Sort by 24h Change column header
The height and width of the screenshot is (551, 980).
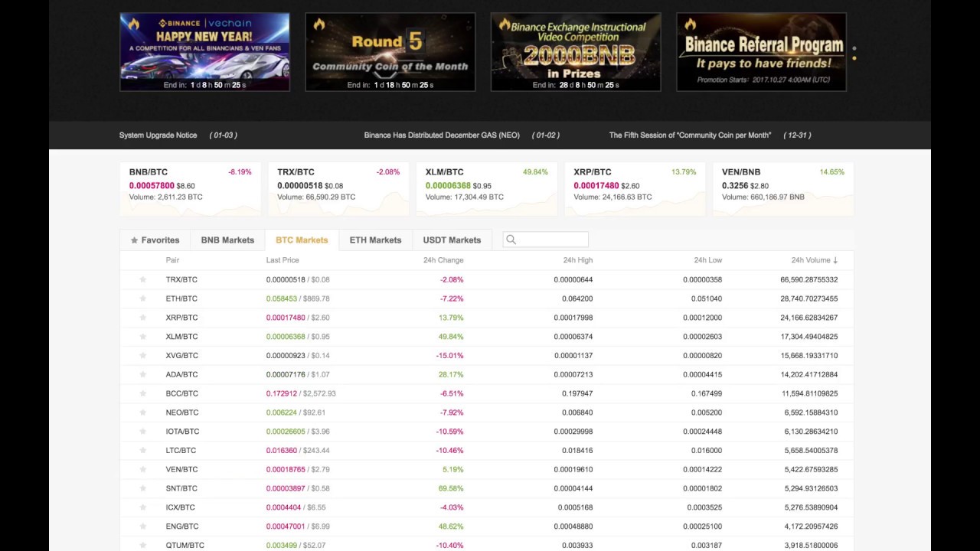tap(443, 260)
